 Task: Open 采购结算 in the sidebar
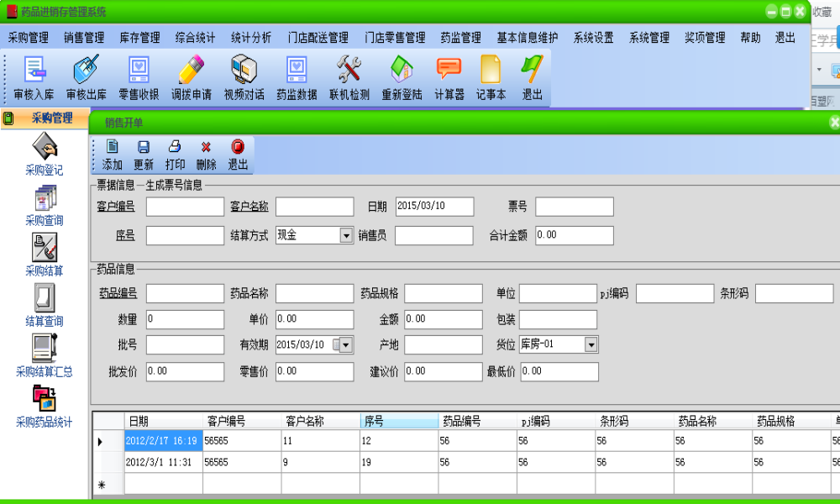(x=45, y=255)
